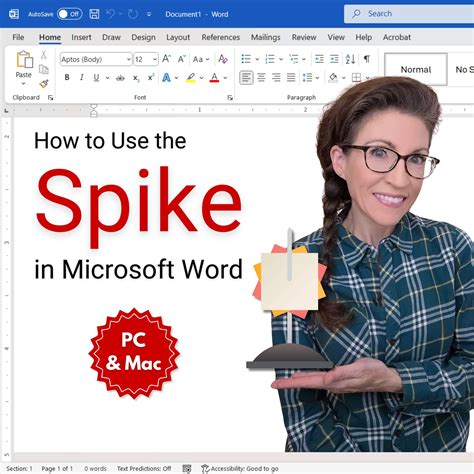The width and height of the screenshot is (474, 474).
Task: Decrease paragraph indent
Action: click(319, 59)
